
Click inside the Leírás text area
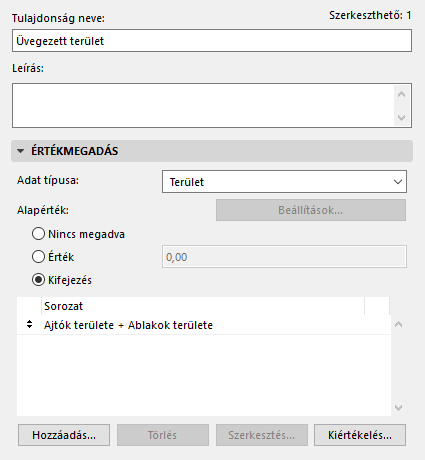click(x=203, y=106)
